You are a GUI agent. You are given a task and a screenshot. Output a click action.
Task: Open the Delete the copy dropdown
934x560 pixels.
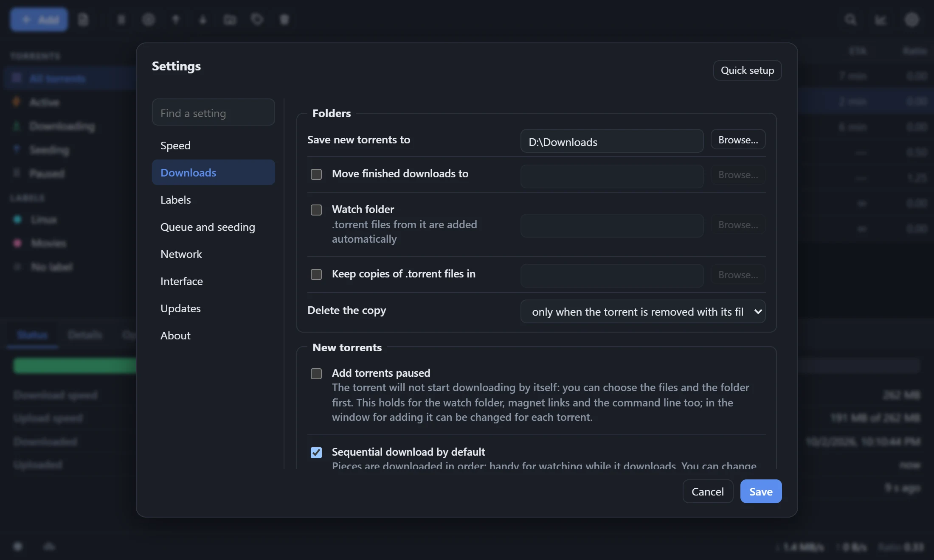tap(643, 312)
